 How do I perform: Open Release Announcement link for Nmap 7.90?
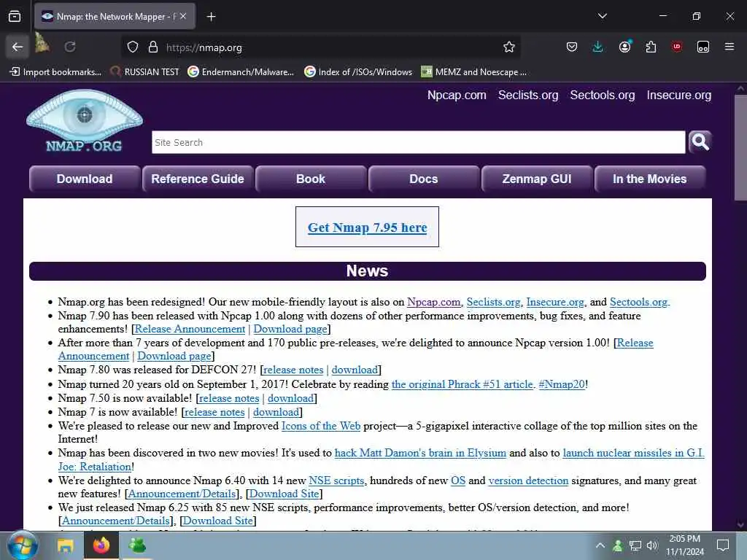click(190, 329)
